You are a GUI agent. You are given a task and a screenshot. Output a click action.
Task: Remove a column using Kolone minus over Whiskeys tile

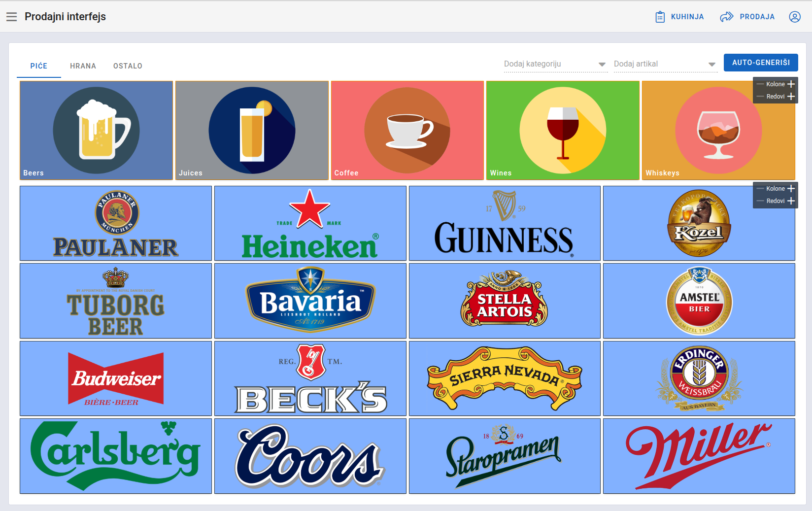pyautogui.click(x=760, y=84)
